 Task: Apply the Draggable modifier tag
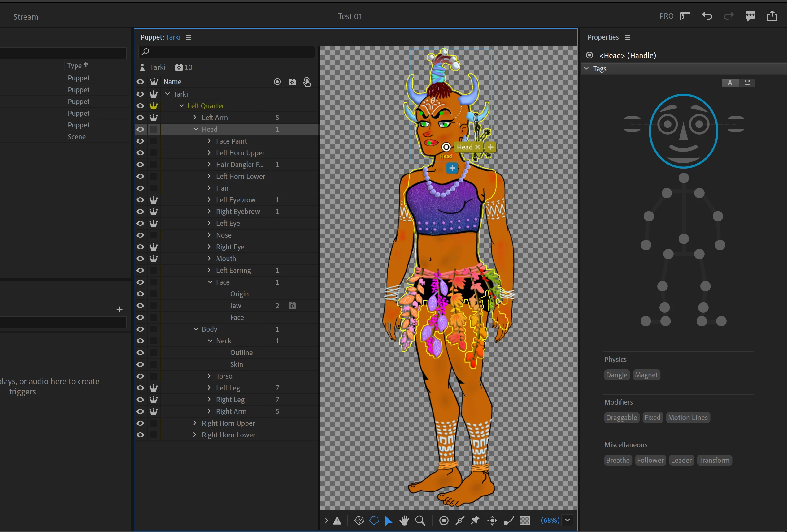coord(621,418)
